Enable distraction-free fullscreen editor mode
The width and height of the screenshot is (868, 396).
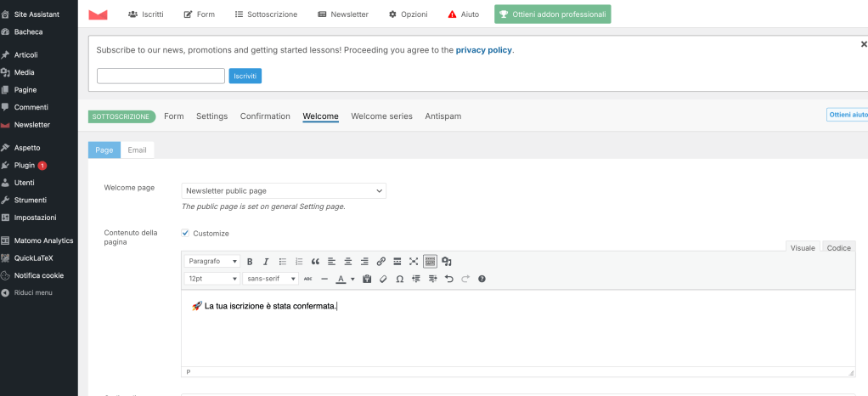point(414,262)
